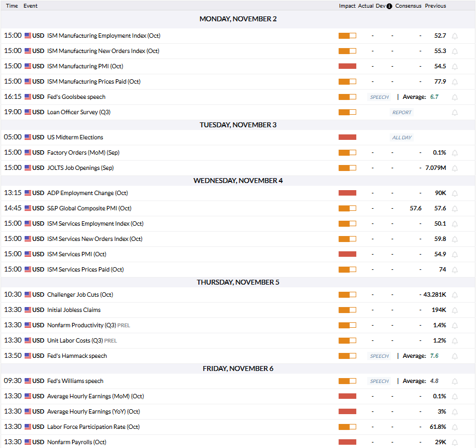The height and width of the screenshot is (448, 476).
Task: Click consensus value 57.6 for S&P Composite PMI
Action: (415, 208)
